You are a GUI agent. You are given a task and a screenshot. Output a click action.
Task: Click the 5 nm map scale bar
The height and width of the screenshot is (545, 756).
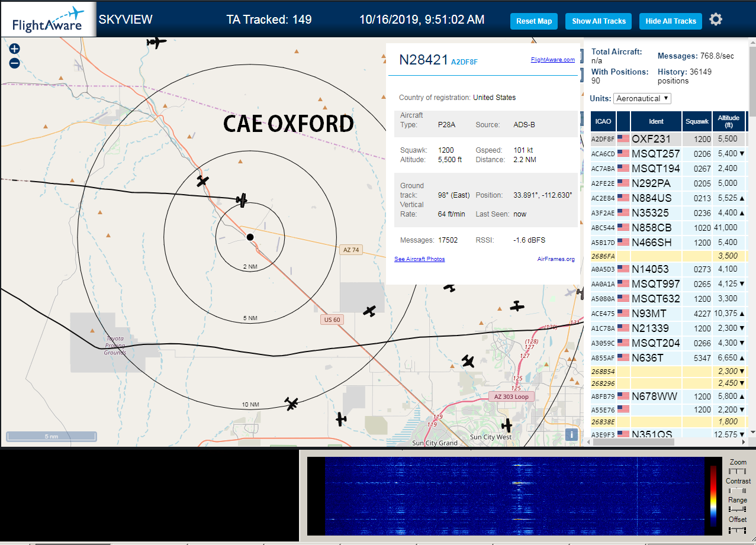(x=52, y=437)
